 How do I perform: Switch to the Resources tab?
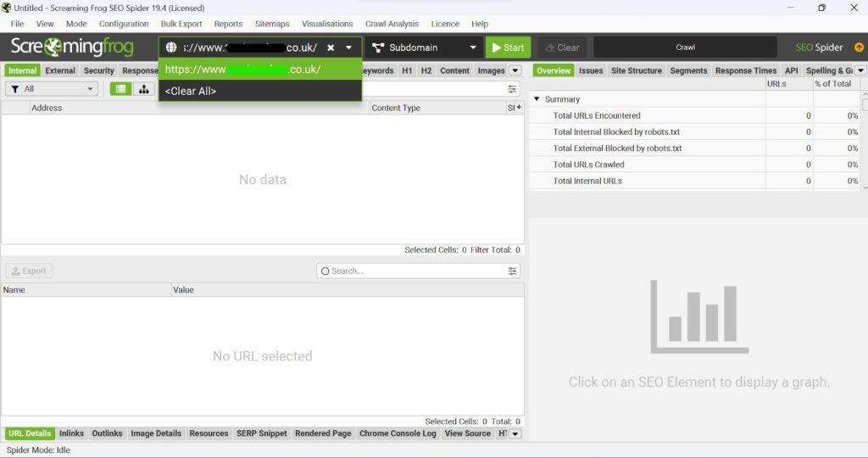click(209, 433)
